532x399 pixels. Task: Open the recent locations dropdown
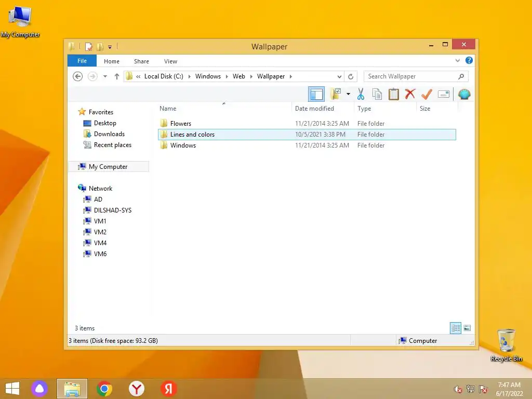tap(105, 76)
